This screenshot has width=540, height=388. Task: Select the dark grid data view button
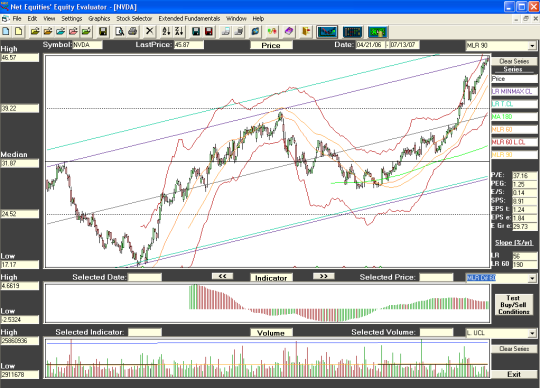click(x=352, y=32)
